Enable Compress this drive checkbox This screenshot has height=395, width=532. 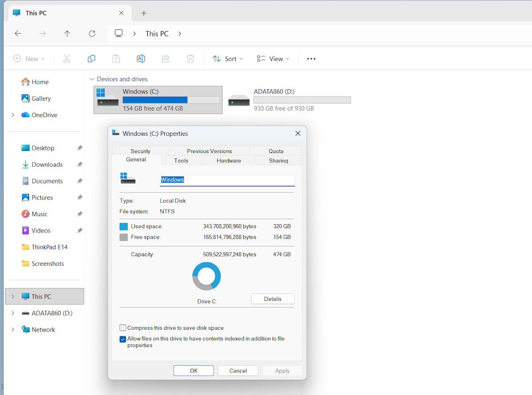(x=123, y=328)
